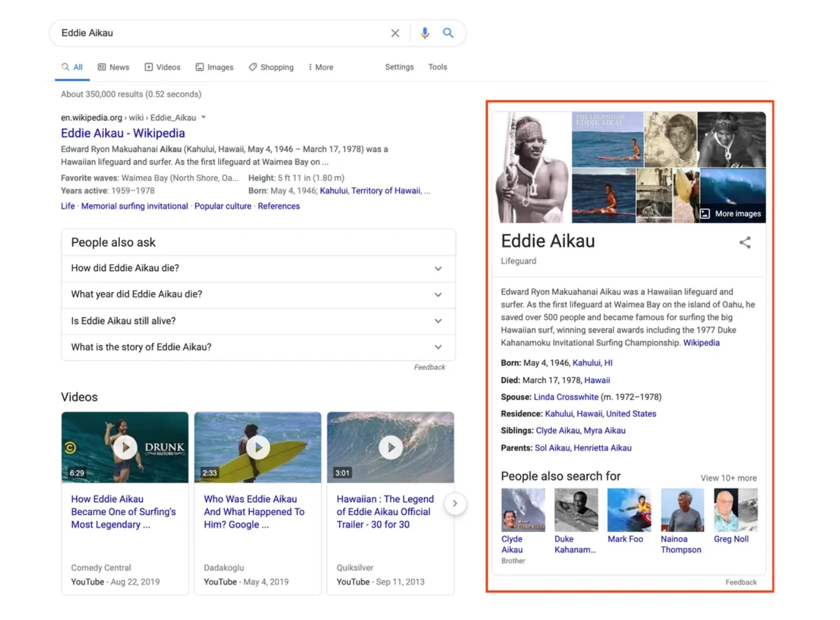The height and width of the screenshot is (620, 840).
Task: Click the knowledge panel Feedback link
Action: pyautogui.click(x=741, y=582)
